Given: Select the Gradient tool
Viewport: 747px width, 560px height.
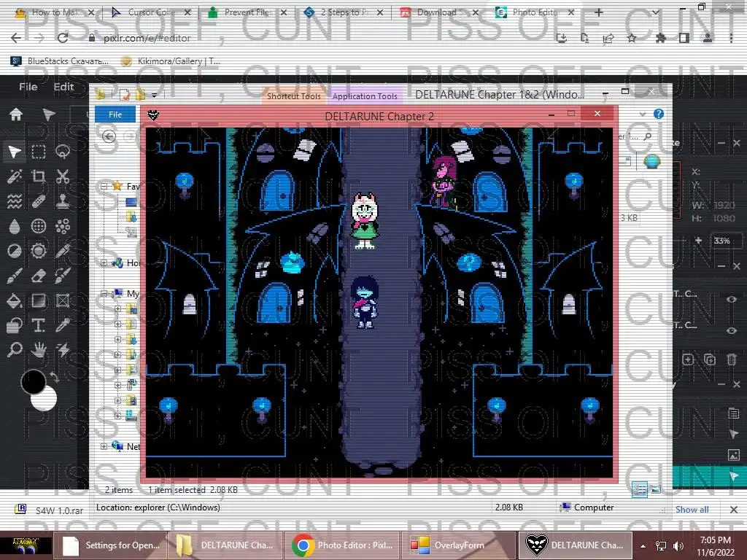Looking at the screenshot, I should (39, 300).
